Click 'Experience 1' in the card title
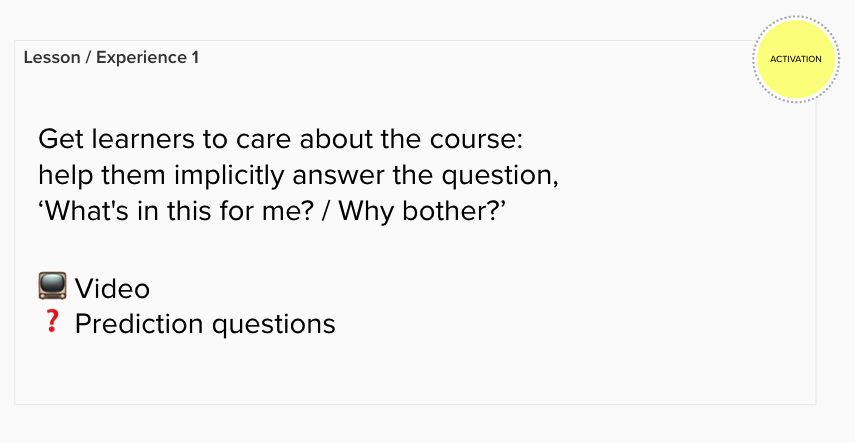The height and width of the screenshot is (443, 855). [x=147, y=57]
